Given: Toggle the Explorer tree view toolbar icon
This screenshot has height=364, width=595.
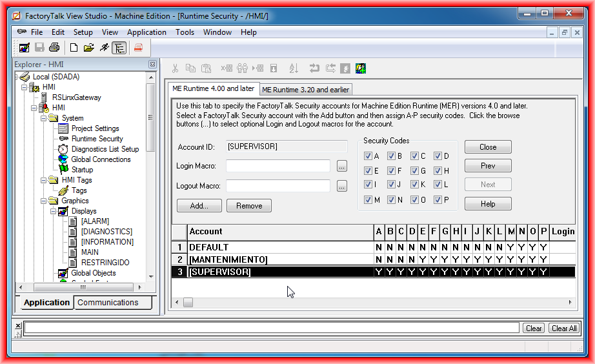Looking at the screenshot, I should pyautogui.click(x=119, y=47).
